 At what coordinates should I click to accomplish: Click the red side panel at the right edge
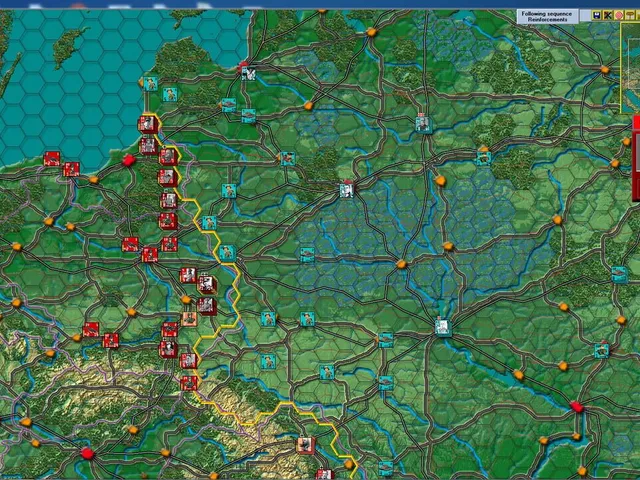[636, 158]
